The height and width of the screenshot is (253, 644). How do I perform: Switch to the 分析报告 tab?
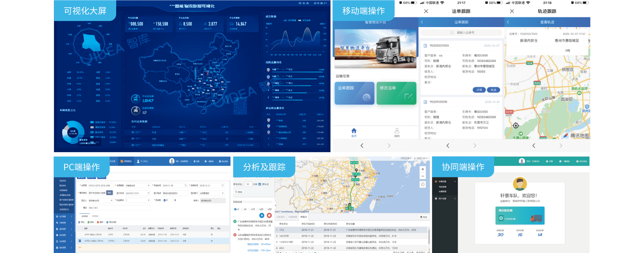[280, 217]
